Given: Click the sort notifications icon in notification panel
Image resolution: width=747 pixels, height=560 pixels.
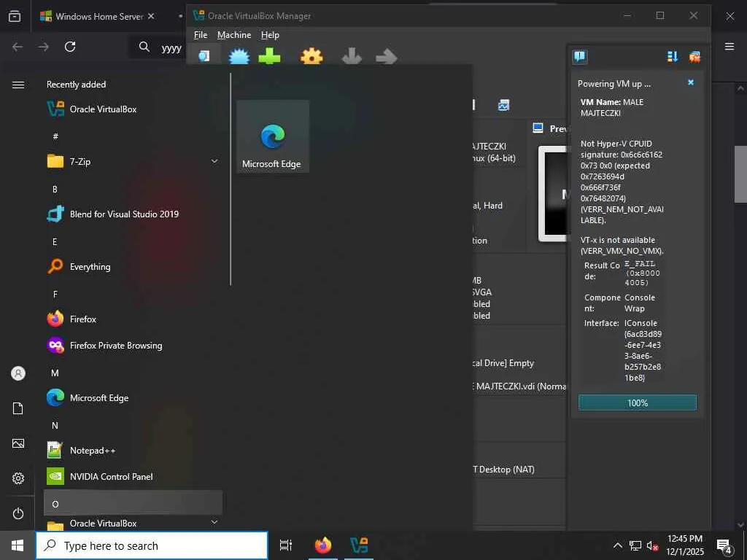Looking at the screenshot, I should click(672, 57).
